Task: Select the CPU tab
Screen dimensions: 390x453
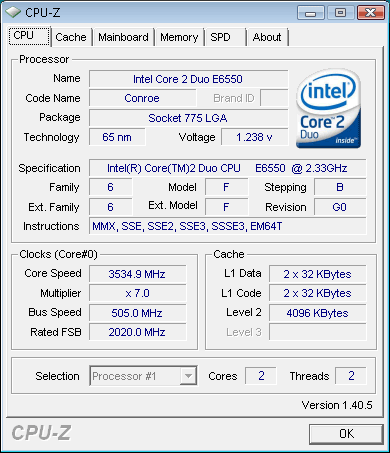Action: pyautogui.click(x=29, y=35)
